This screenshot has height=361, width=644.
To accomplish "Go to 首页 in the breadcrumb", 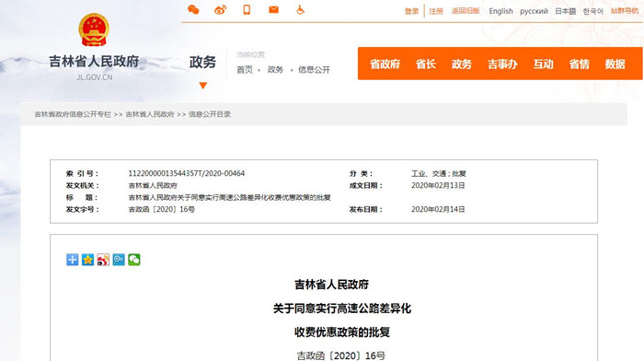I will [x=245, y=70].
